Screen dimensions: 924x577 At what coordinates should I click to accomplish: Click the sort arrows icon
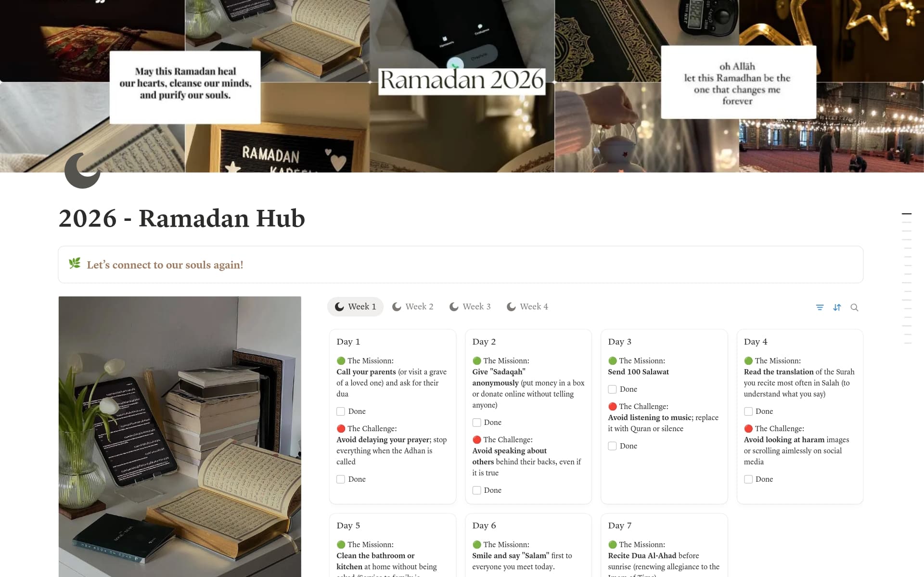coord(837,307)
